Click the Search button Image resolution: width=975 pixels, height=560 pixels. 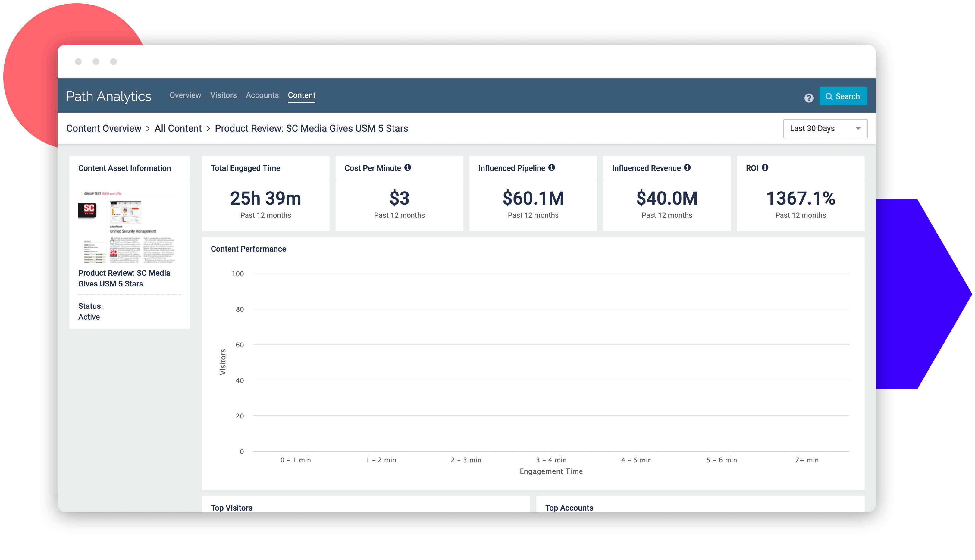click(x=843, y=96)
